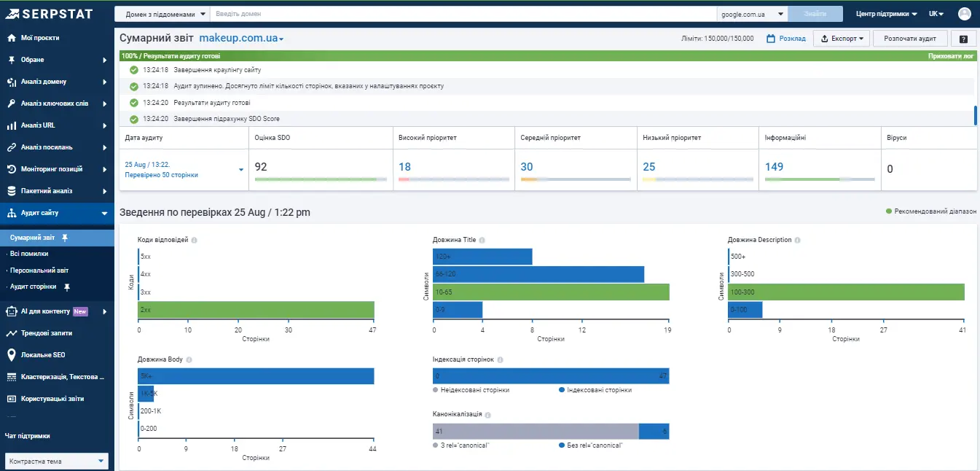Viewport: 980px width, 471px height.
Task: Click info icon next to Довжина Title
Action: coord(482,240)
